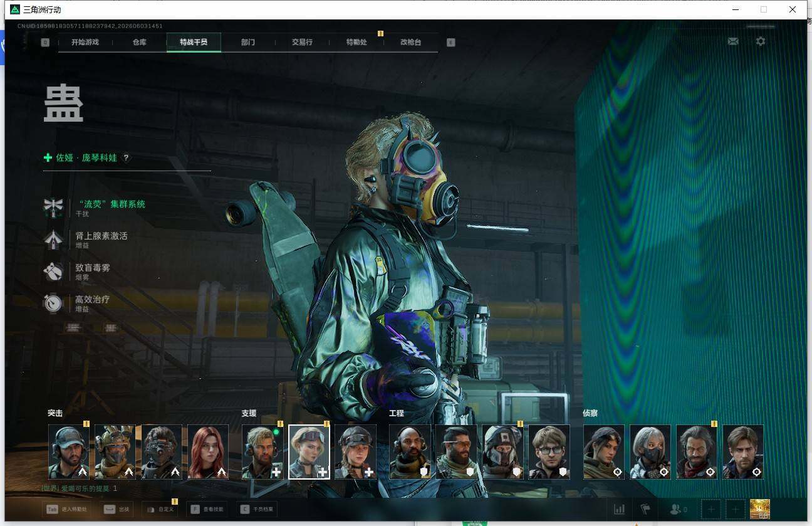Viewport: 812px width, 526px height.
Task: Open the statistics bar chart icon
Action: coord(619,510)
